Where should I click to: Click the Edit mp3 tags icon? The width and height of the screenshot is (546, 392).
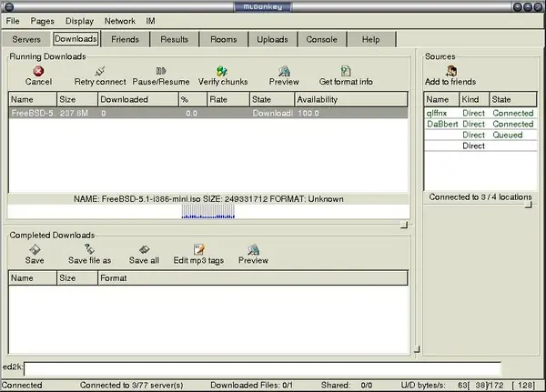point(198,249)
